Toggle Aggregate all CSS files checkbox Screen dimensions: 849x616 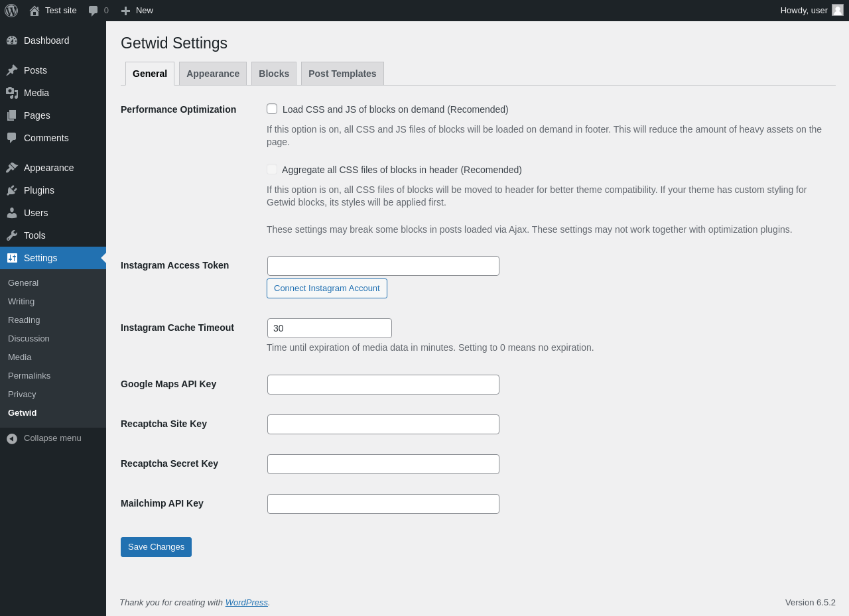pyautogui.click(x=272, y=169)
